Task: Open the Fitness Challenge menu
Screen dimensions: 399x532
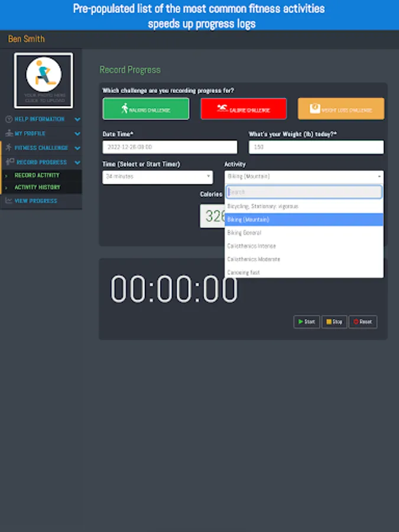Action: [41, 148]
